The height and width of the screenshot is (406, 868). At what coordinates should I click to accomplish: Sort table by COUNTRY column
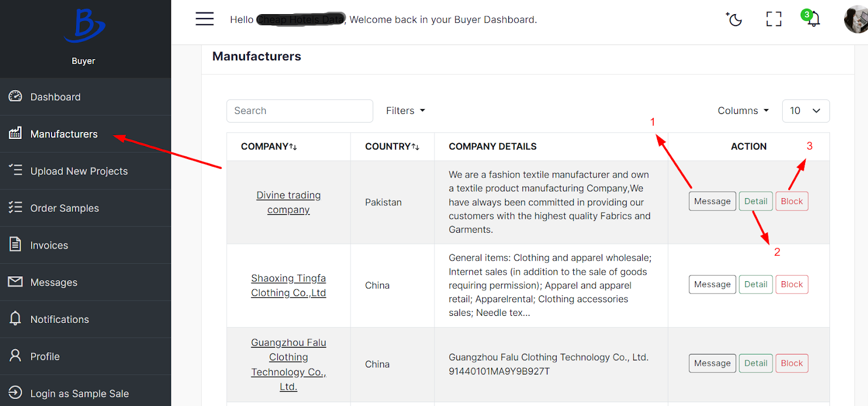coord(392,147)
